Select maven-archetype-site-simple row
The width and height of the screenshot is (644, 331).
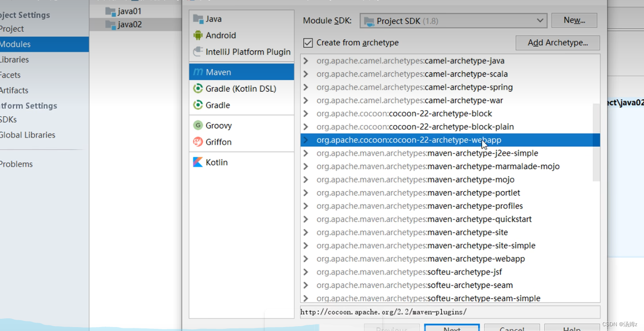coord(450,246)
